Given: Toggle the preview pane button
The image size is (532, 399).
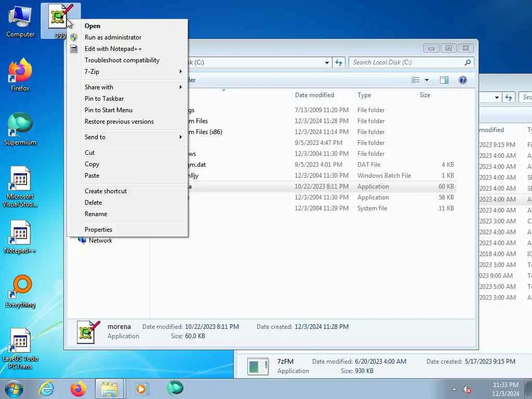Looking at the screenshot, I should [444, 80].
